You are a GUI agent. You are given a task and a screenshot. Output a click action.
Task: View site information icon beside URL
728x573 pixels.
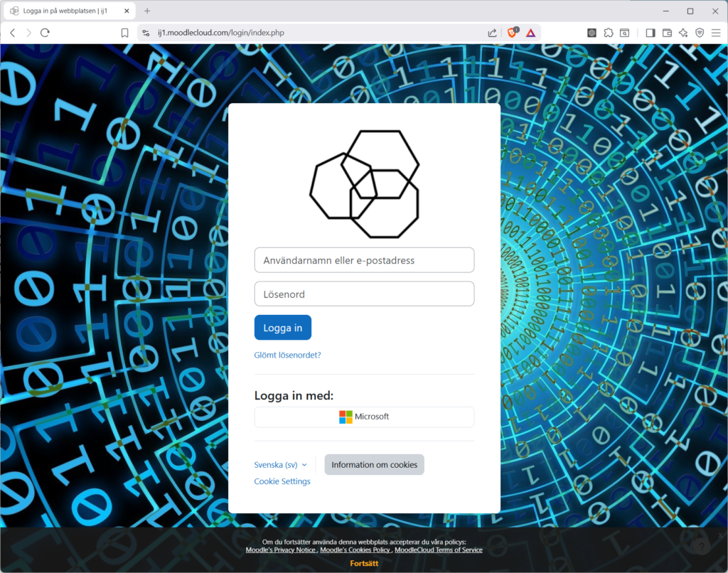point(146,33)
